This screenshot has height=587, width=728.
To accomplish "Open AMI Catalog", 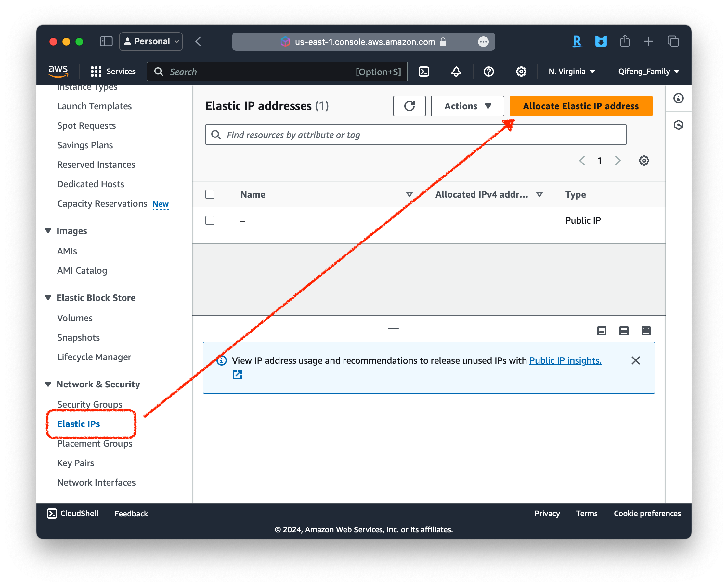I will (x=82, y=271).
